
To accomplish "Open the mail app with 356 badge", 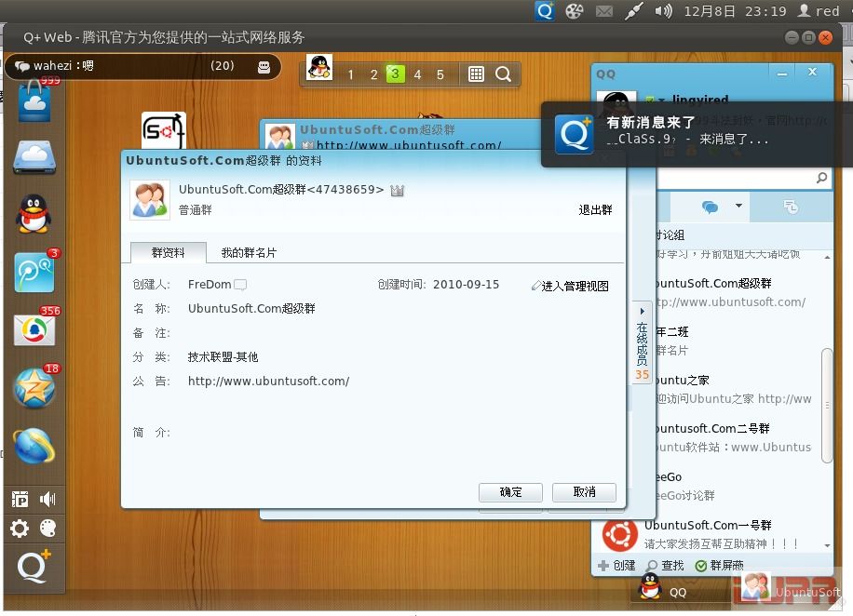I will click(x=34, y=329).
